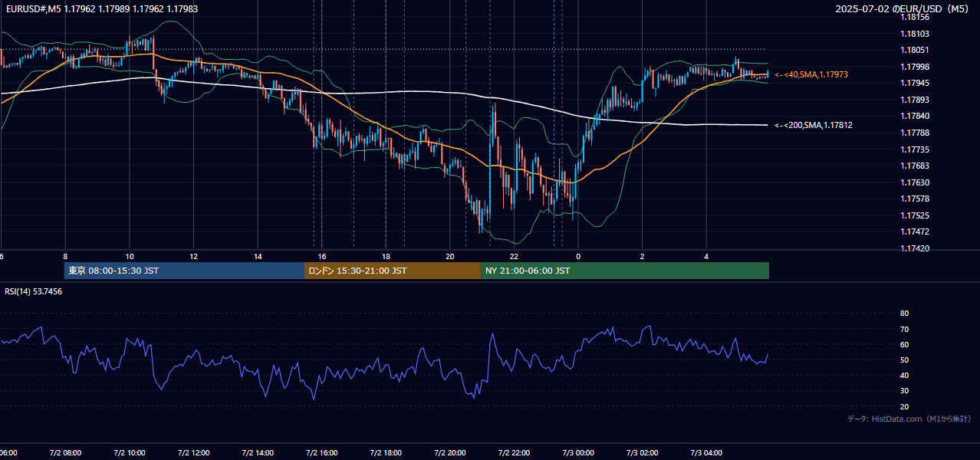The height and width of the screenshot is (460, 980).
Task: Select the 東京 08:00-15:30 JST session bar
Action: (184, 271)
